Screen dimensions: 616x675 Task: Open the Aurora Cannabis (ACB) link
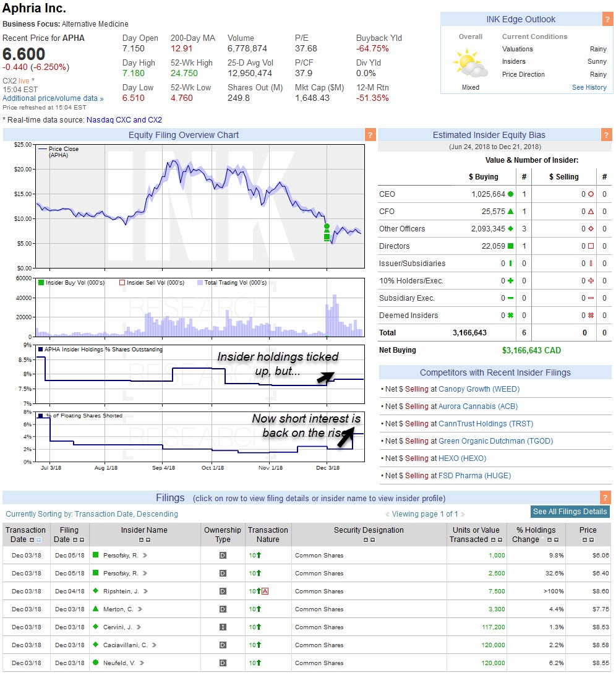tap(478, 406)
